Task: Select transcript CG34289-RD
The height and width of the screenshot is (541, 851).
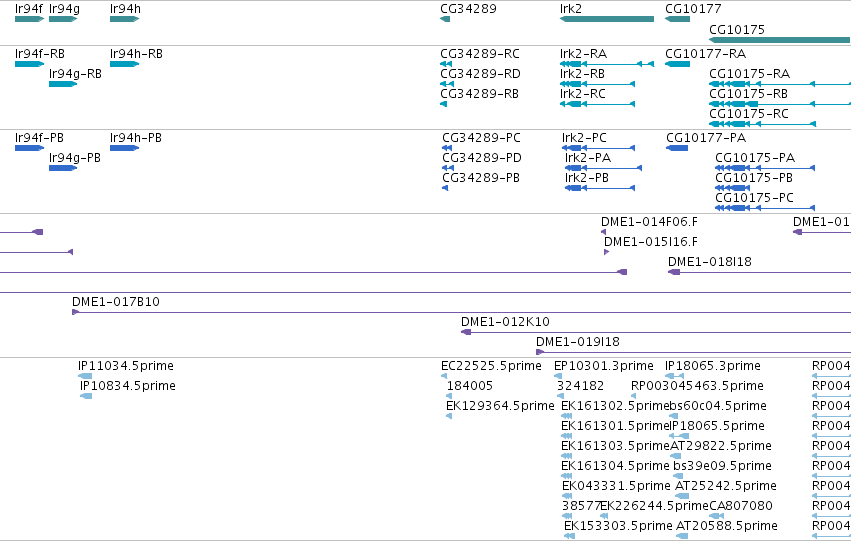Action: pyautogui.click(x=480, y=74)
